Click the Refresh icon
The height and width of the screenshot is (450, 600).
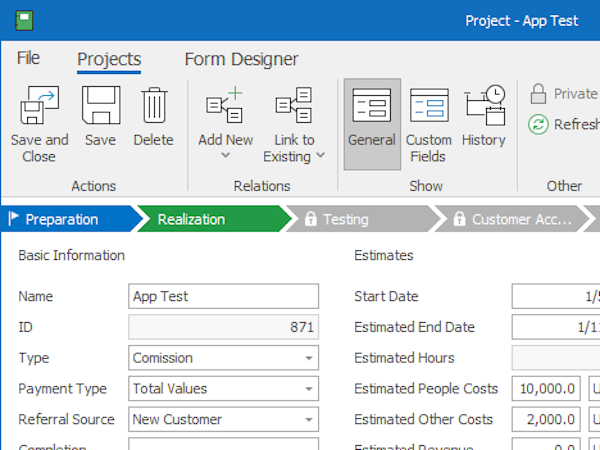click(539, 124)
